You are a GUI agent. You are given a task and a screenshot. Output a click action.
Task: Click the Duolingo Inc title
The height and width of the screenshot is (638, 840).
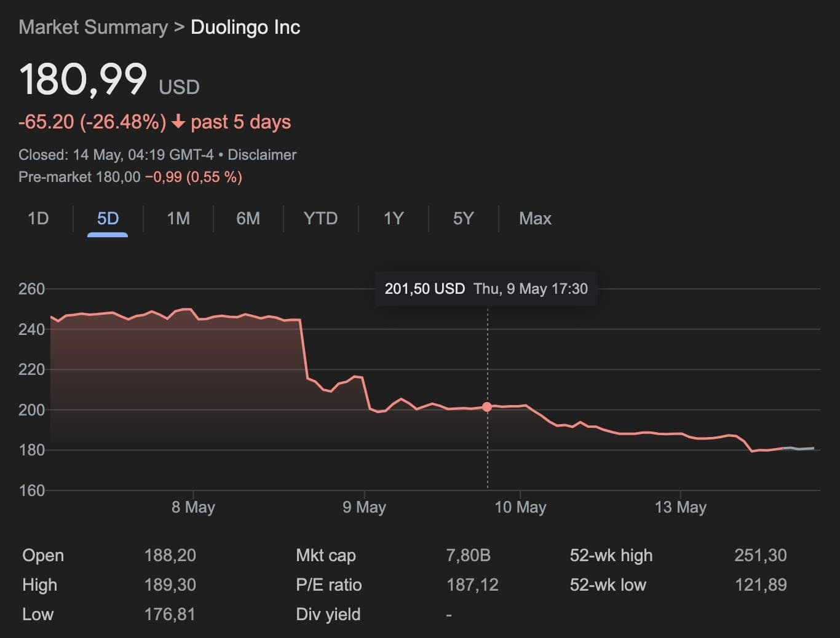[245, 28]
